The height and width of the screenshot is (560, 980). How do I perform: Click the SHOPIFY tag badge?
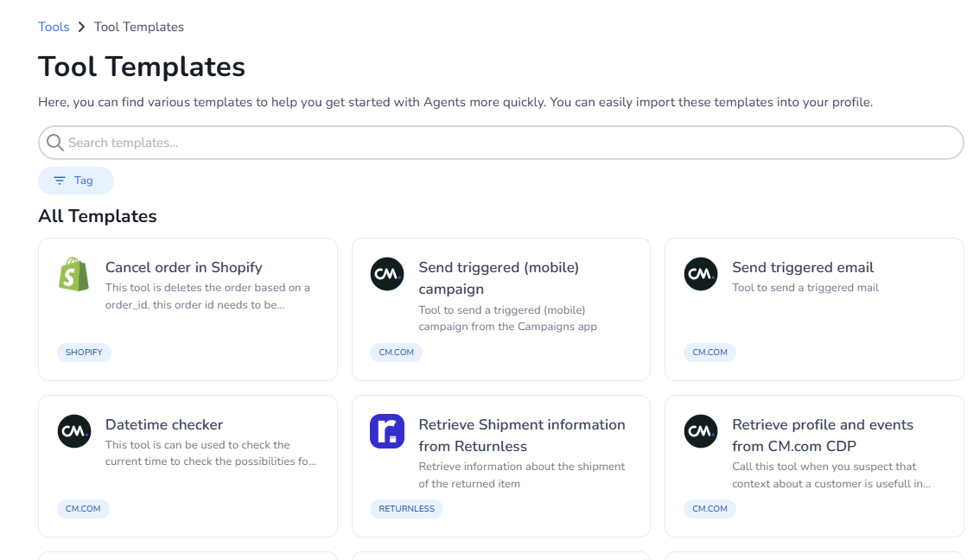[x=84, y=353]
